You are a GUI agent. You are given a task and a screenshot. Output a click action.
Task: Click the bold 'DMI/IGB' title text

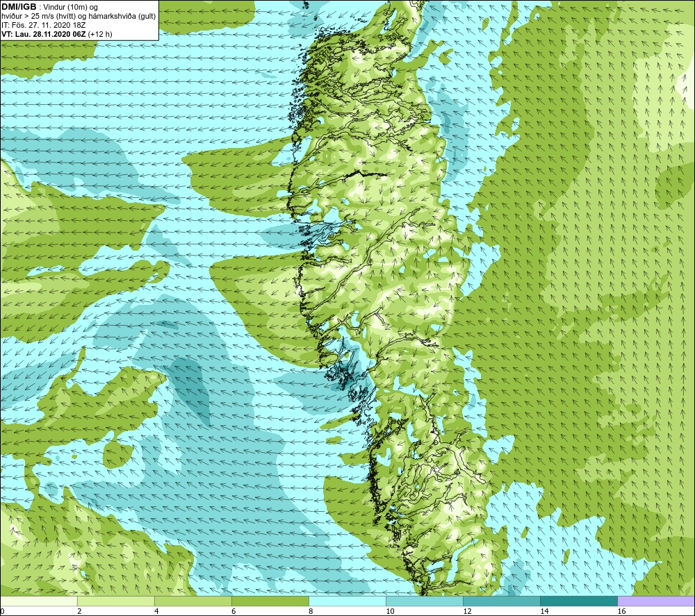click(19, 7)
